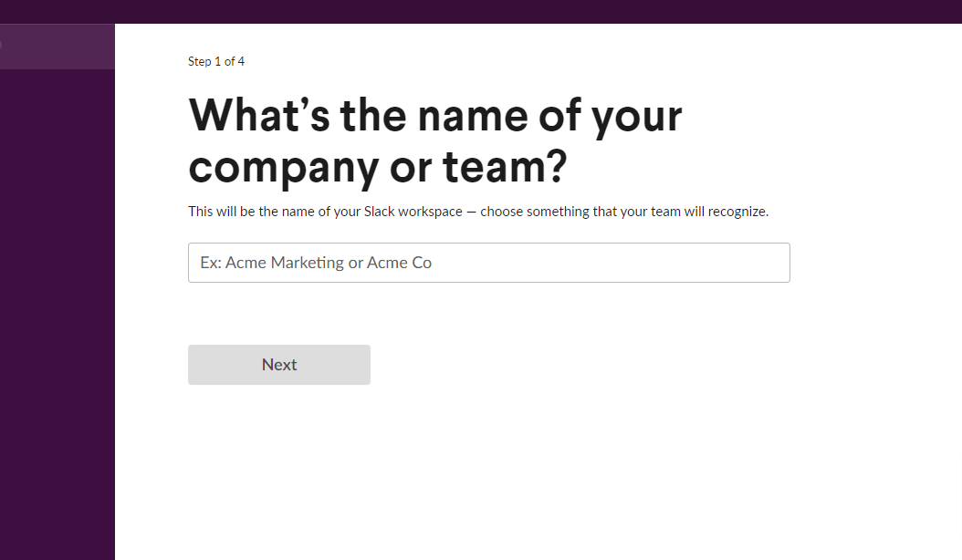Click the workspace name description text
Viewport: 962px width, 560px height.
tap(478, 212)
